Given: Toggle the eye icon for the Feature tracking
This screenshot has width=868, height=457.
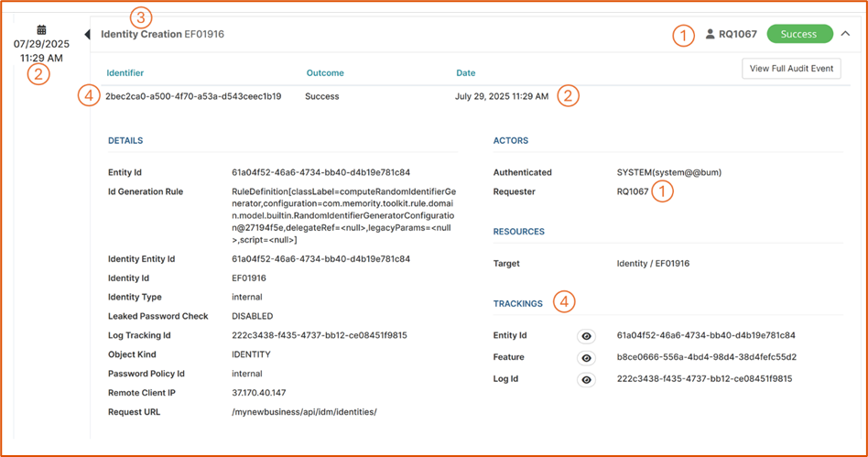Looking at the screenshot, I should coord(586,358).
